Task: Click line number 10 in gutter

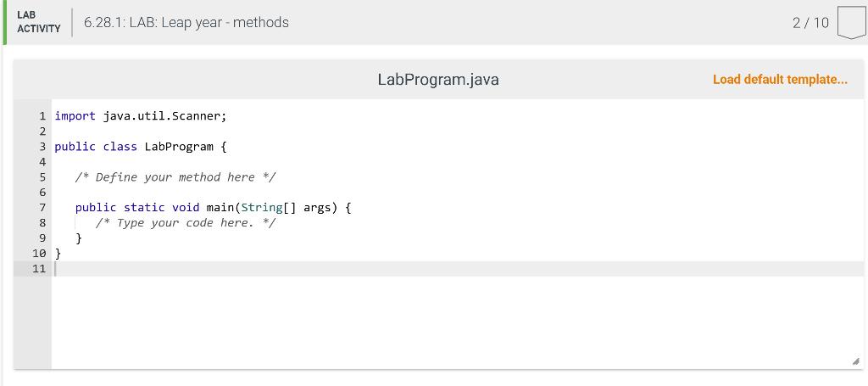Action: 39,254
